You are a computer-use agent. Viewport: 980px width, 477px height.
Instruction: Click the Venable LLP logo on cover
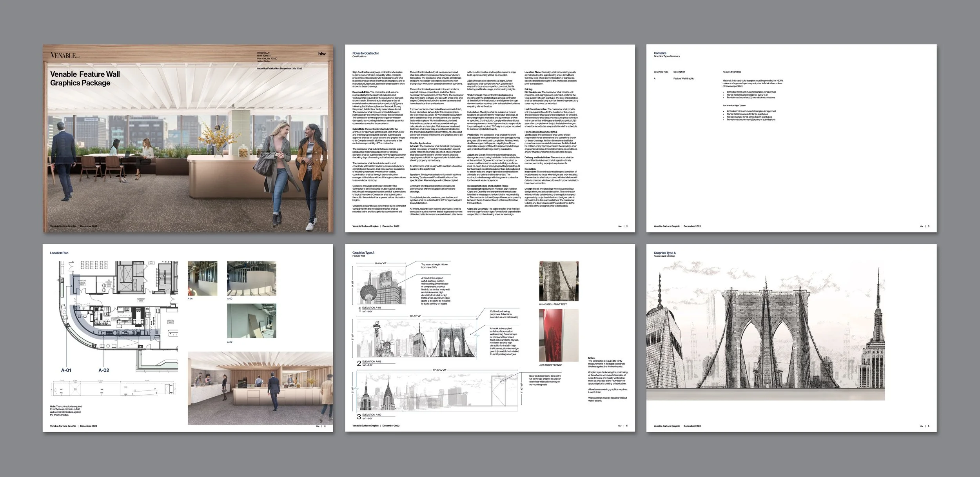[65, 55]
